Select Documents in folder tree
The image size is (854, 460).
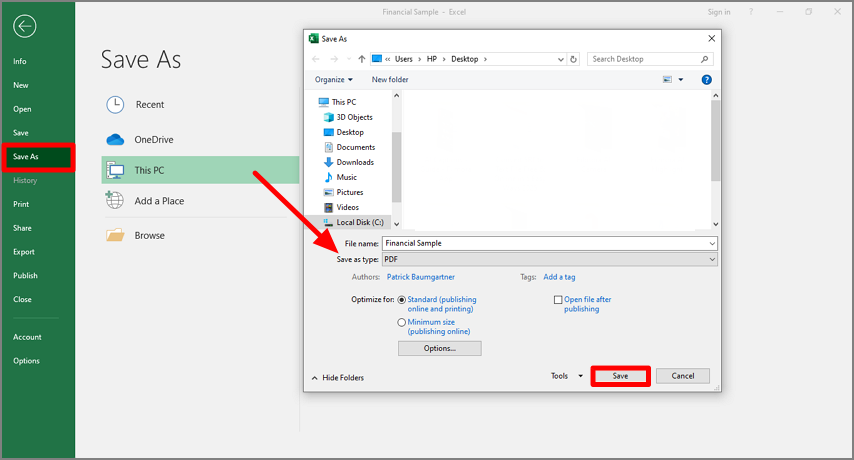350,147
